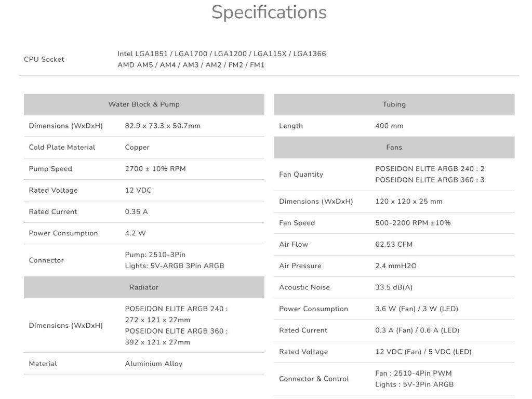Viewport: 532px width, 399px height.
Task: Click the Pump Speed value 2700 RPM
Action: [155, 169]
